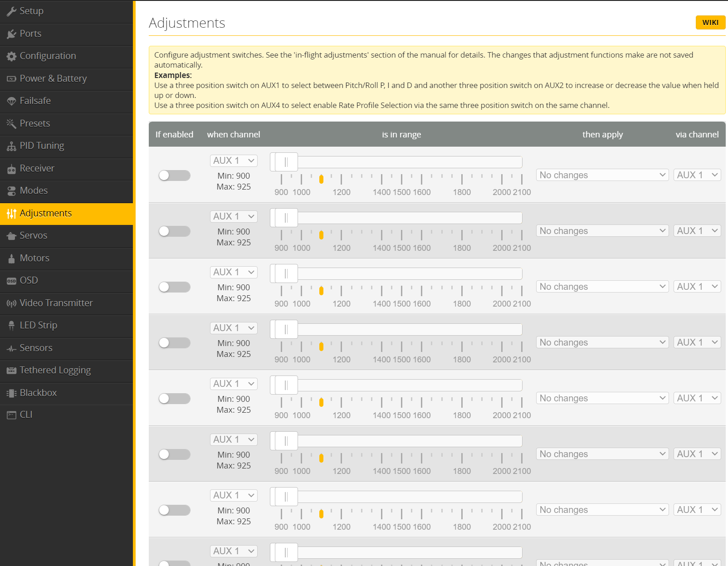
Task: Click the PID Tuning icon
Action: (11, 146)
